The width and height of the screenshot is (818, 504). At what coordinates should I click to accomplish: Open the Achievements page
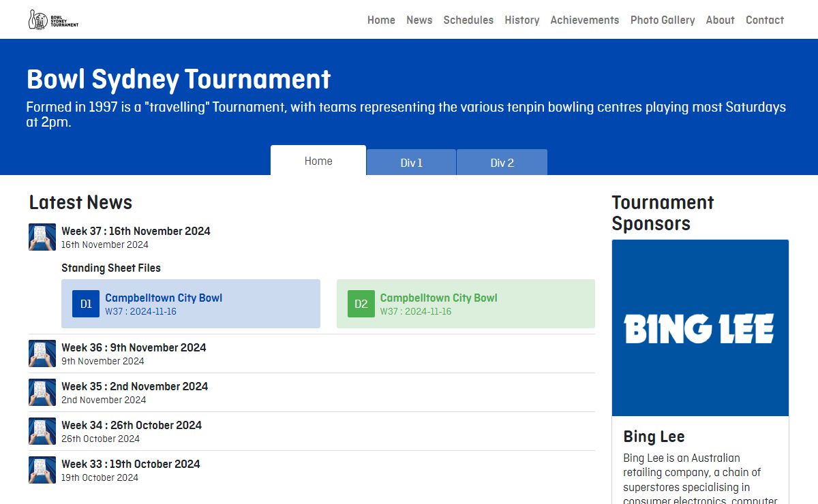[x=585, y=20]
